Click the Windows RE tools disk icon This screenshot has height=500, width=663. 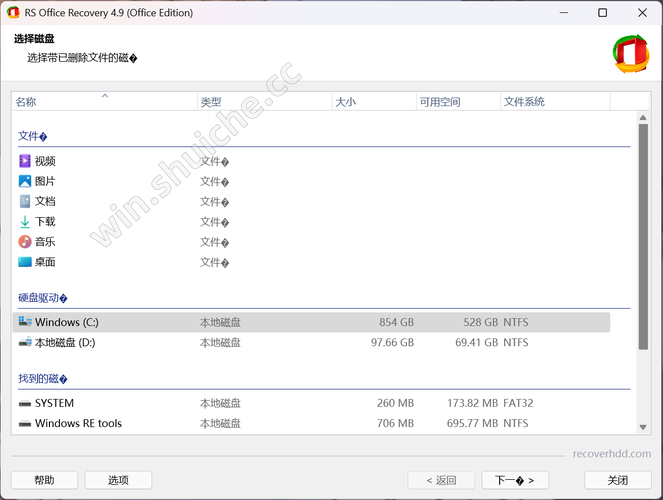25,424
